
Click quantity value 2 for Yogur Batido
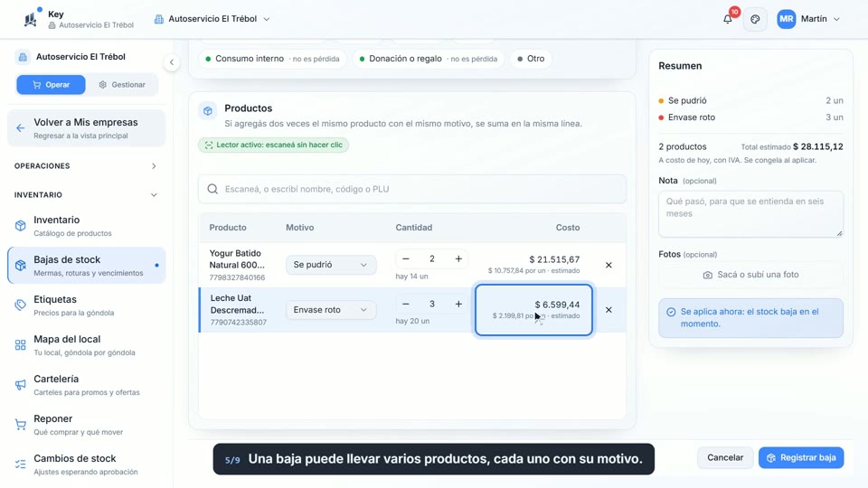pyautogui.click(x=432, y=259)
